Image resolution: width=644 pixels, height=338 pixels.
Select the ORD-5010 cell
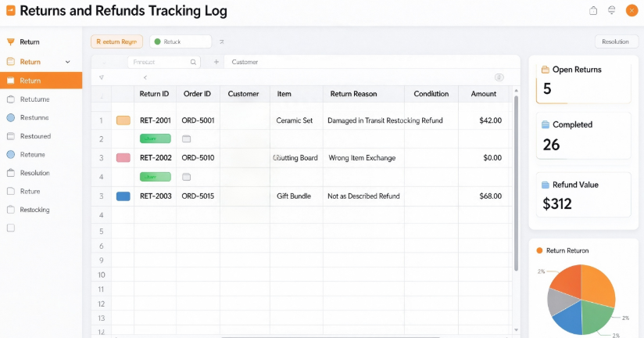coord(198,158)
